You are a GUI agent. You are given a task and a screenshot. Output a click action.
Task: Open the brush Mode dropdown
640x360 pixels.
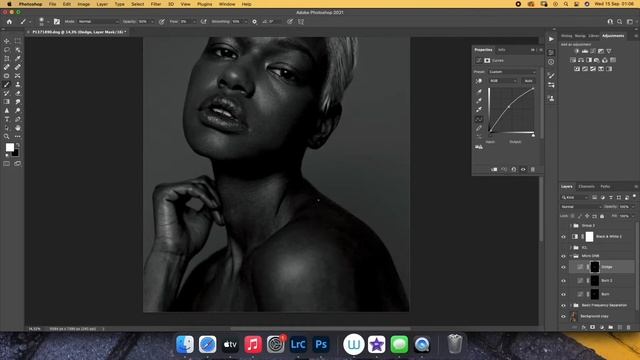(98, 22)
